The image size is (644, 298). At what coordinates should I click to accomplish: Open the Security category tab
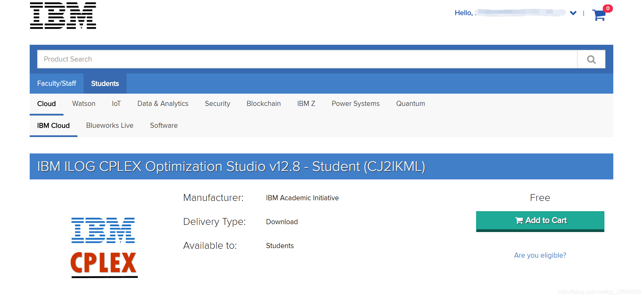point(217,104)
